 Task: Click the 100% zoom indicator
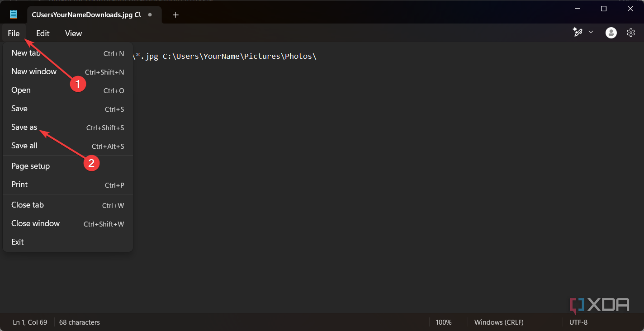[x=443, y=322]
